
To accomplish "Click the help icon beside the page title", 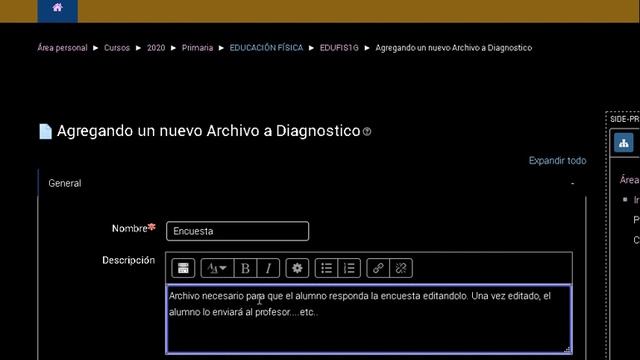I will tap(367, 131).
